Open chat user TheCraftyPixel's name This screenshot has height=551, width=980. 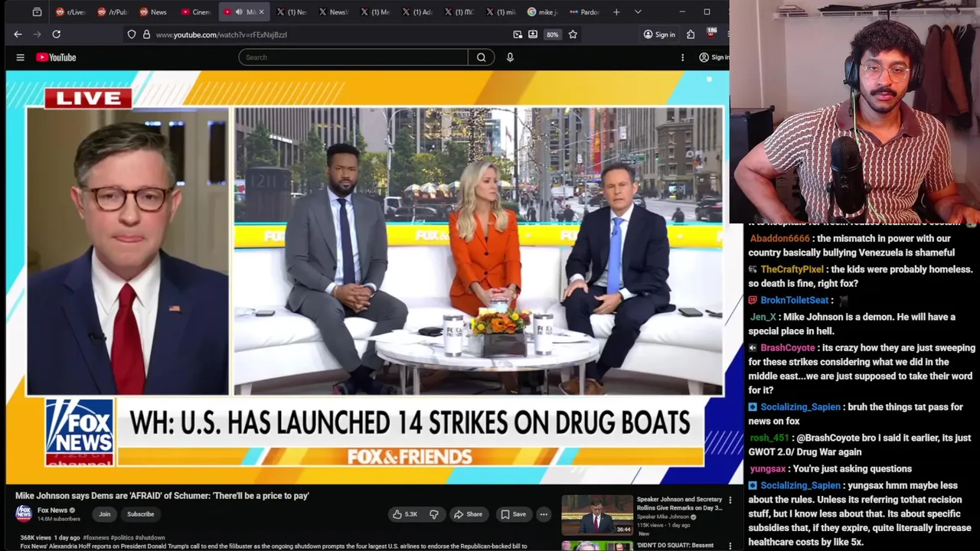[x=792, y=269]
